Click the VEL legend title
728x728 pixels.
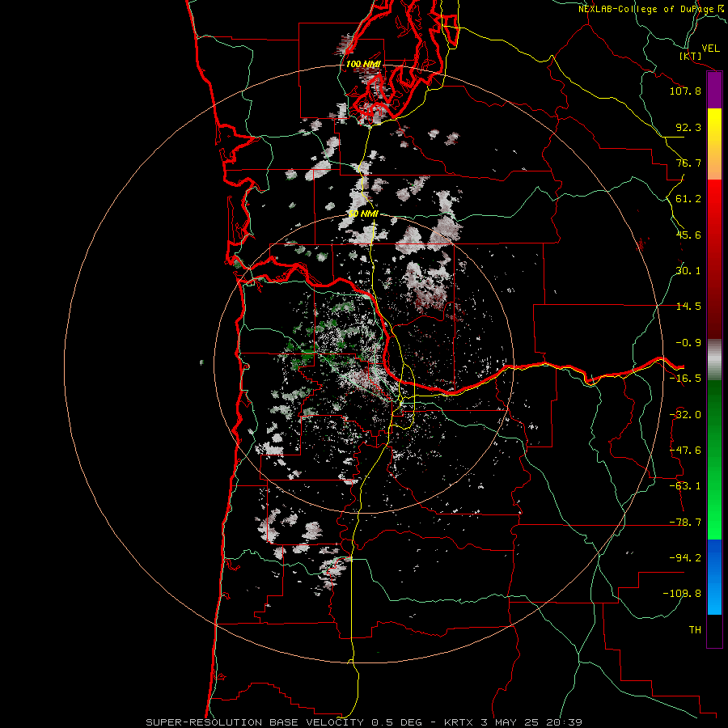(x=710, y=49)
